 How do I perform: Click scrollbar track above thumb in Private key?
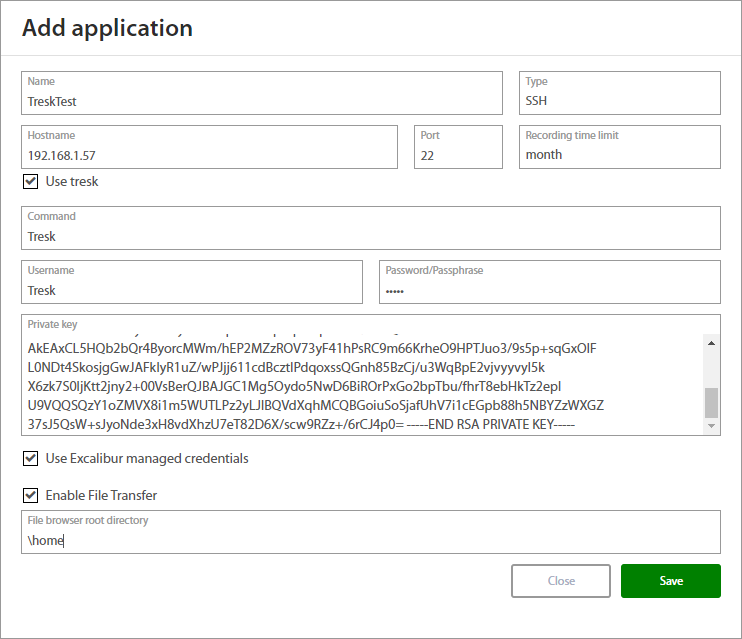tap(712, 367)
